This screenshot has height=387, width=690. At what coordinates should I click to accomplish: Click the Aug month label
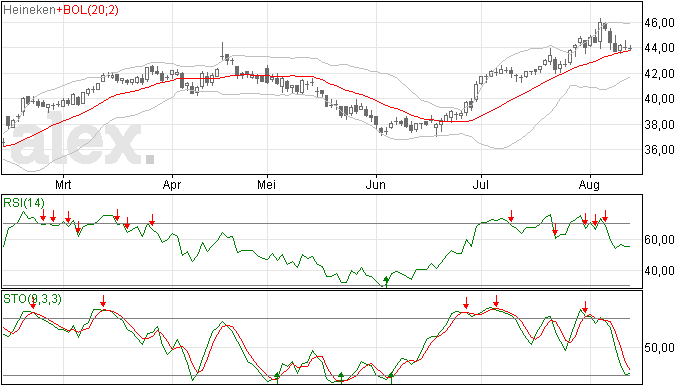pyautogui.click(x=589, y=184)
